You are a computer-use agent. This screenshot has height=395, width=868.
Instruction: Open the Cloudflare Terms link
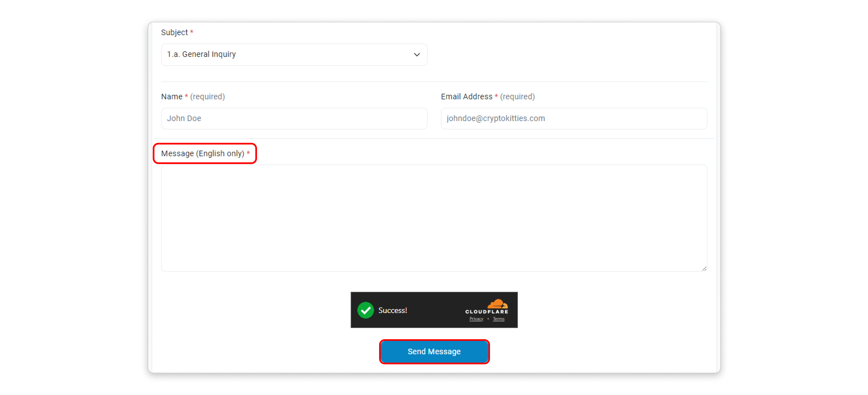pyautogui.click(x=498, y=319)
